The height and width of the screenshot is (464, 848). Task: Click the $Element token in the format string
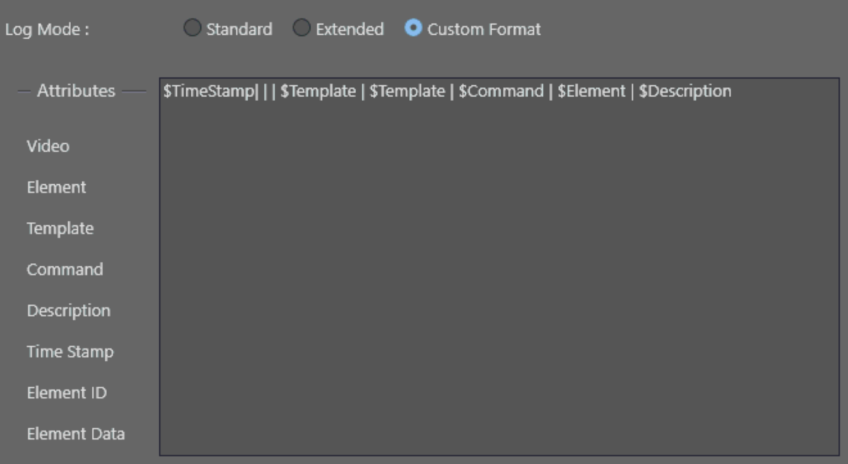coord(592,91)
